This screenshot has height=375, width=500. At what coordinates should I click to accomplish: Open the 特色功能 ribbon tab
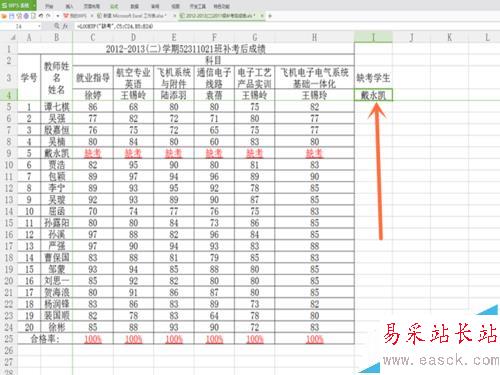point(221,6)
